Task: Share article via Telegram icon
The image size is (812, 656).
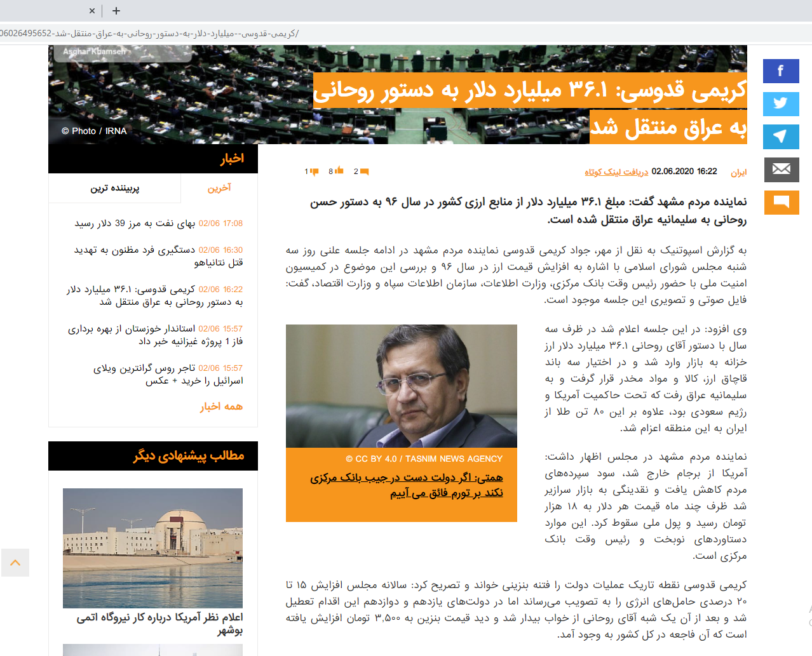Action: pos(781,137)
